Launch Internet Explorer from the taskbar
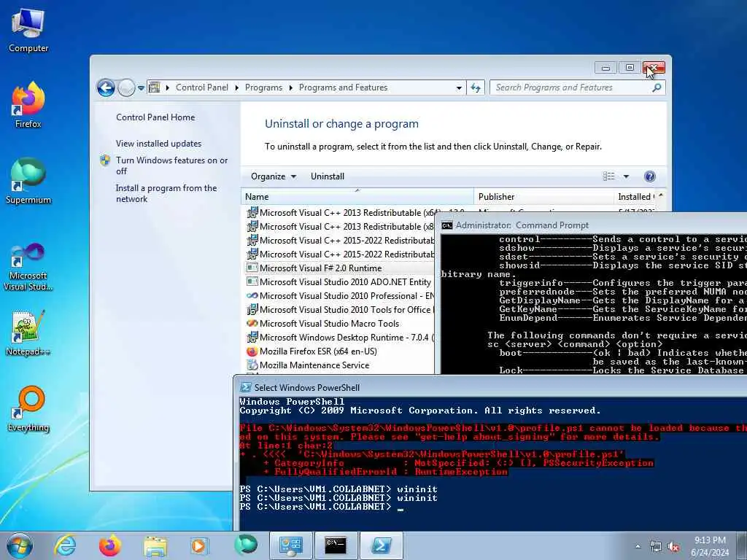 click(x=65, y=545)
